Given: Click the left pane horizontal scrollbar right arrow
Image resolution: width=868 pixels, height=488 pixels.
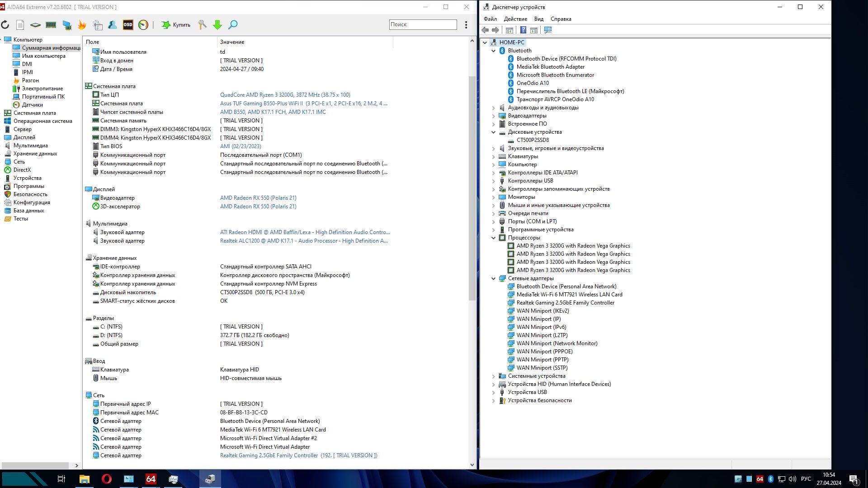Looking at the screenshot, I should pyautogui.click(x=76, y=465).
